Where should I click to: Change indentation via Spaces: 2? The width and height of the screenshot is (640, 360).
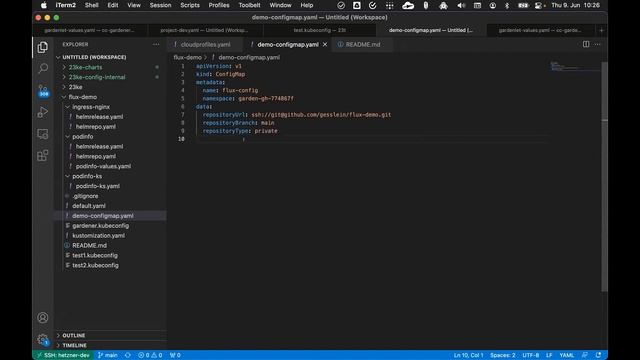coord(502,355)
